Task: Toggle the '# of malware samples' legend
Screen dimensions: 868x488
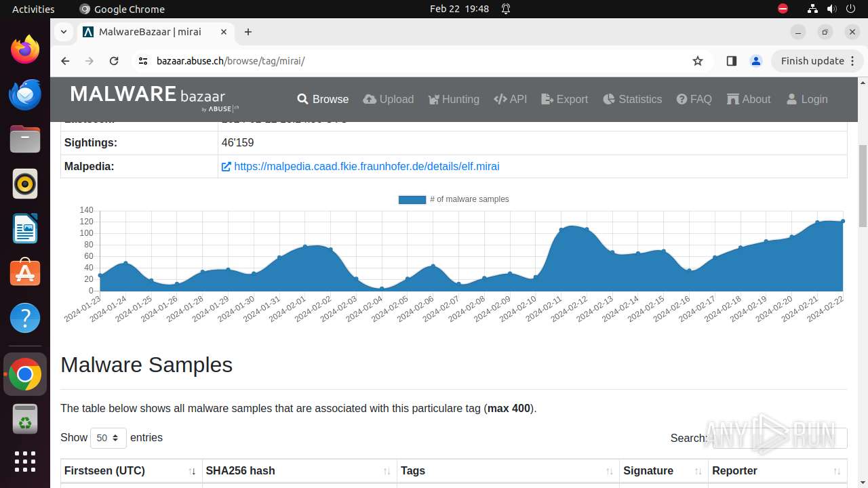Action: [453, 199]
